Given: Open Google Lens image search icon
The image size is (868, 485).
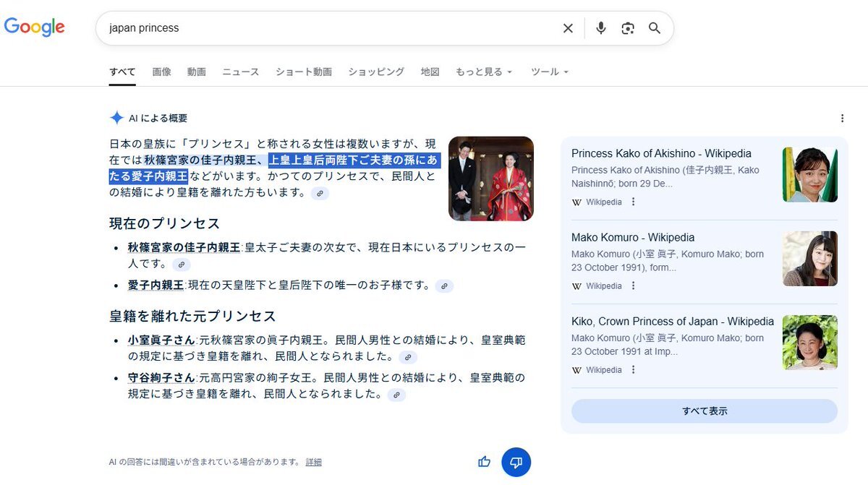Looking at the screenshot, I should (628, 28).
